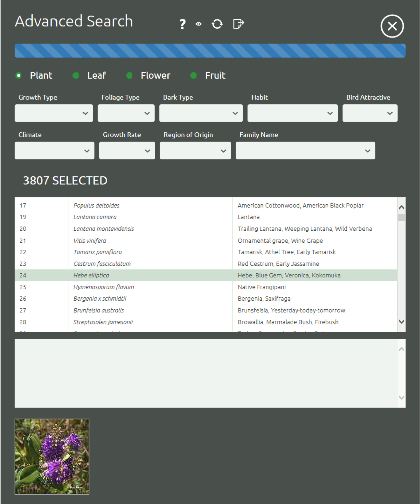The image size is (420, 504).
Task: Select the Populus deltoides row
Action: coord(206,205)
